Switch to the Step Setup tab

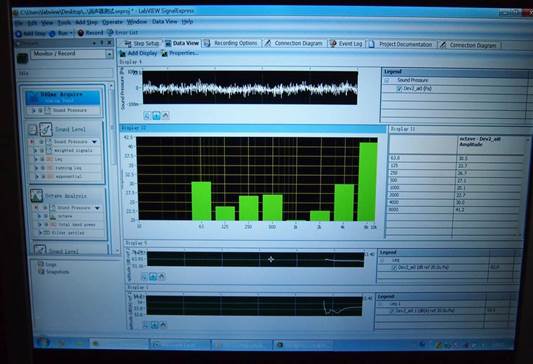[142, 44]
